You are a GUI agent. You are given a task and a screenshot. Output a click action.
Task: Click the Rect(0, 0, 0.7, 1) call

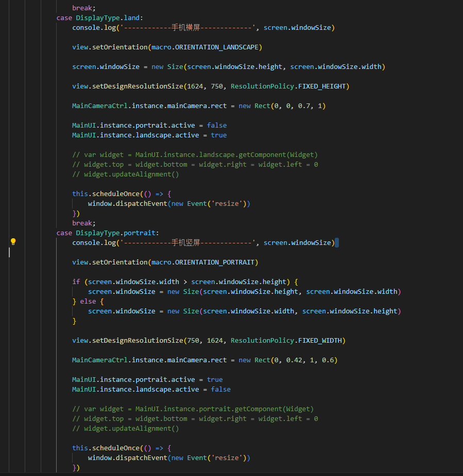pos(290,105)
